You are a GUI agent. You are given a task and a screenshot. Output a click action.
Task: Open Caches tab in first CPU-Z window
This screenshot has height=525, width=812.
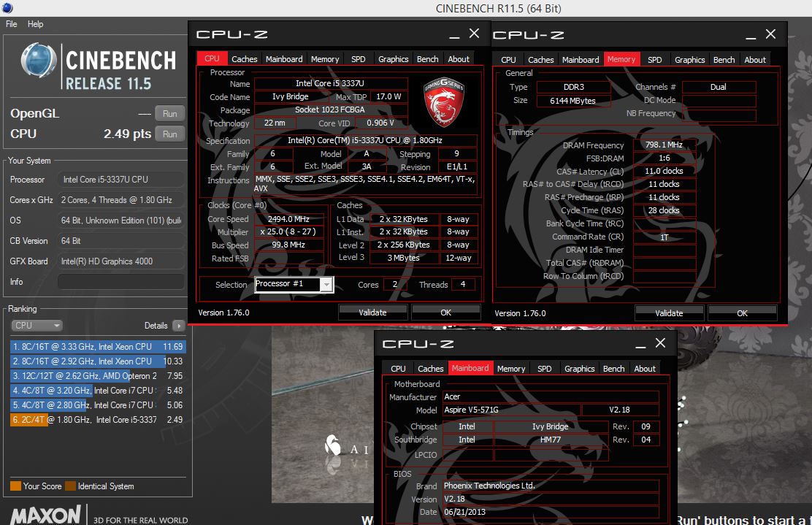point(245,59)
